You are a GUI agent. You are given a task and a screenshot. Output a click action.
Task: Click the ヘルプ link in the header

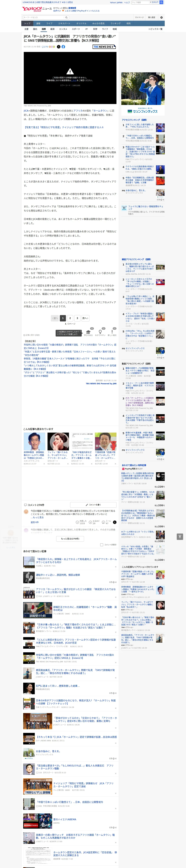tap(127, 2)
